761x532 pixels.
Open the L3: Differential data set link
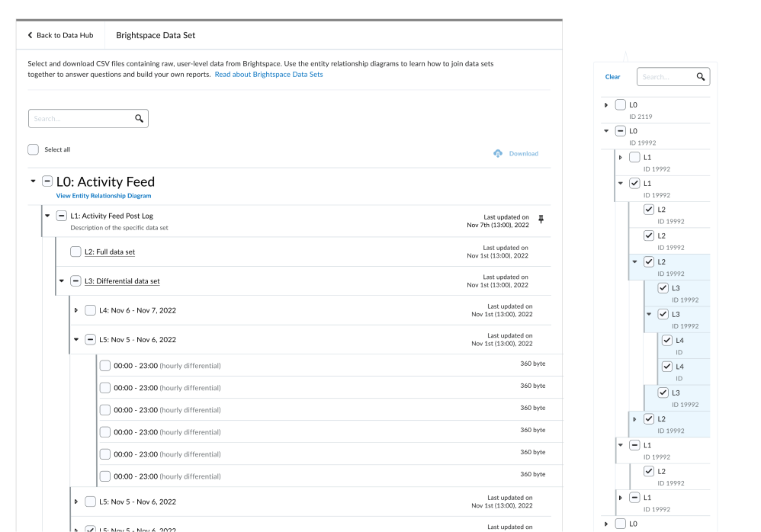122,280
